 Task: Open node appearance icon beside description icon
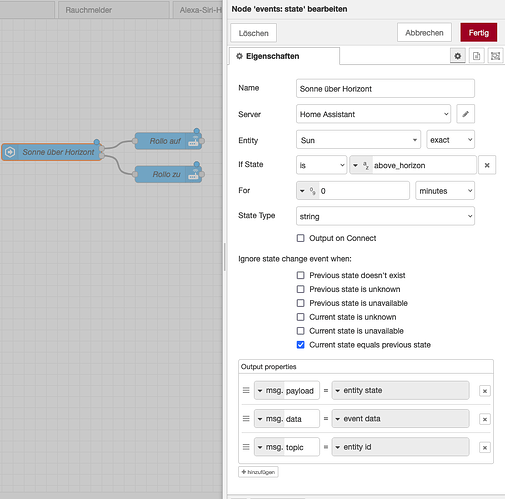[x=495, y=56]
